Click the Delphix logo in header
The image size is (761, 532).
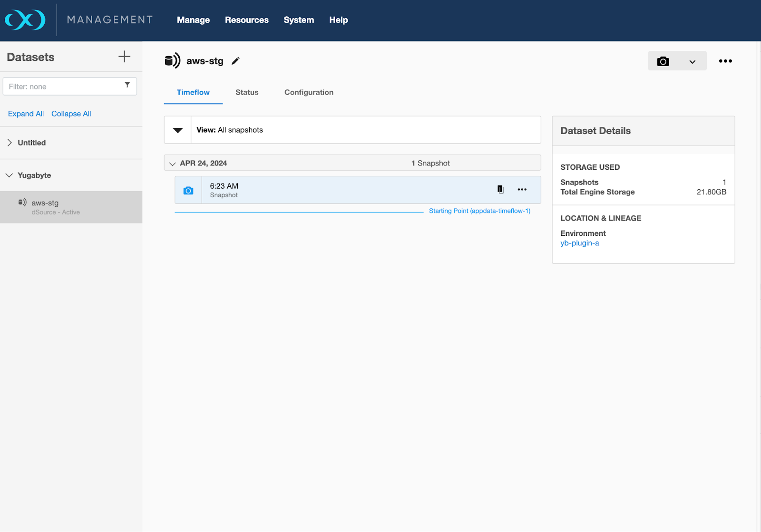pos(25,20)
